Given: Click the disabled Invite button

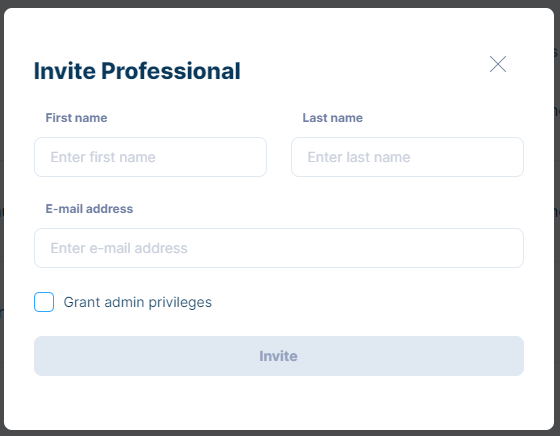Looking at the screenshot, I should pyautogui.click(x=279, y=356).
